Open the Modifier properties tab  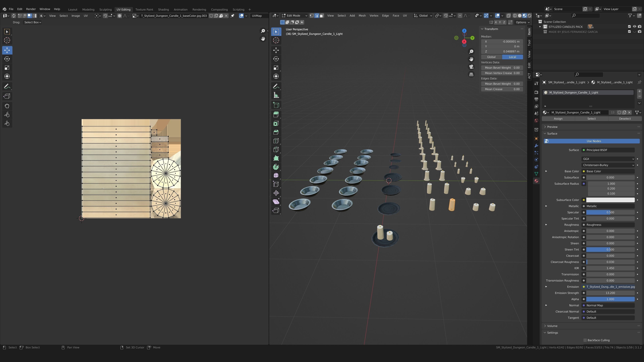[x=536, y=146]
